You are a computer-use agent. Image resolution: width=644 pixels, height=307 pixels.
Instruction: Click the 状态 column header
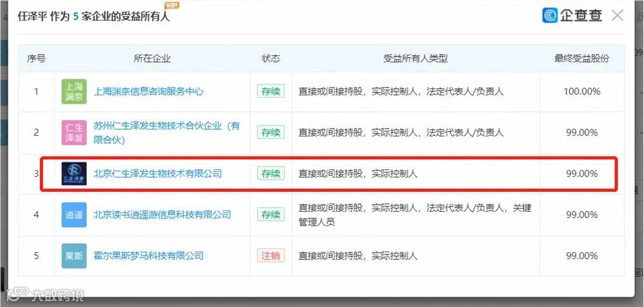pyautogui.click(x=271, y=59)
